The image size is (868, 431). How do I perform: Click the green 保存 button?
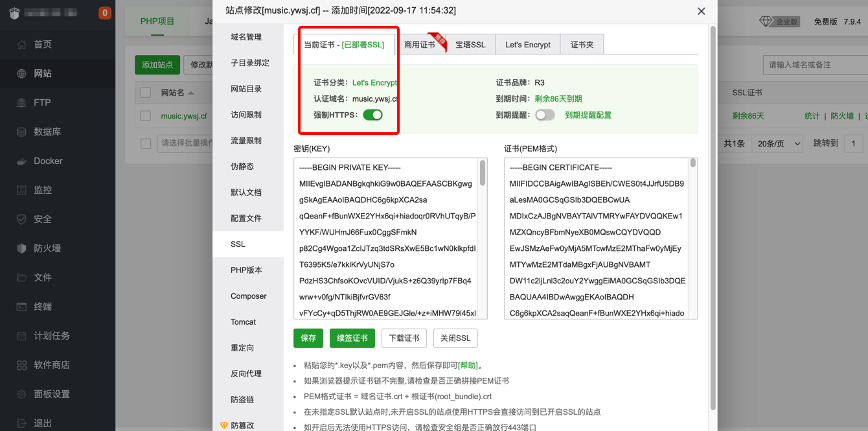coord(308,338)
